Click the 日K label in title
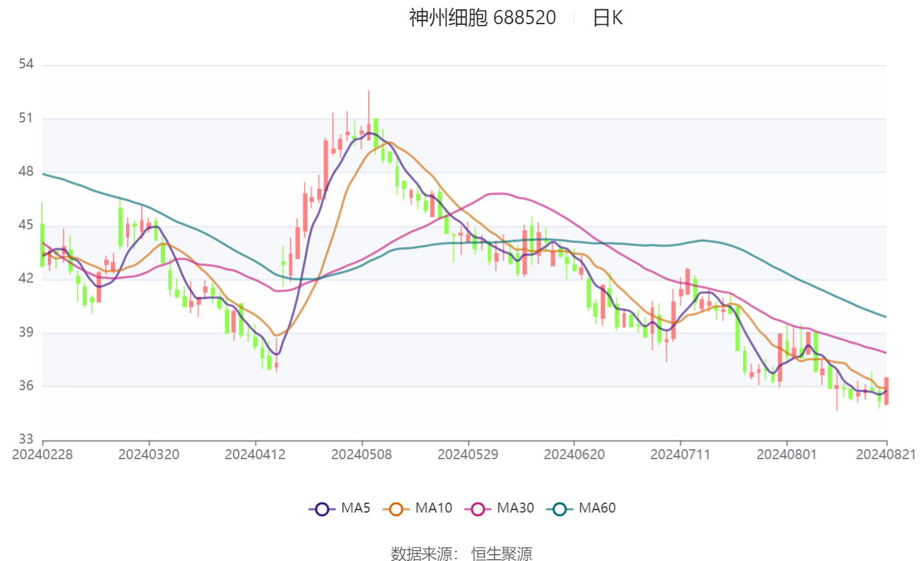 (x=608, y=17)
